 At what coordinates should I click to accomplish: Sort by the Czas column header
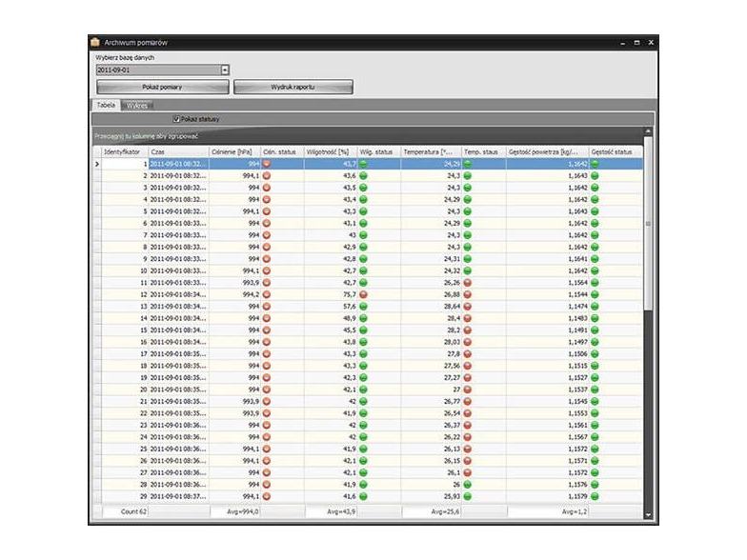[179, 152]
